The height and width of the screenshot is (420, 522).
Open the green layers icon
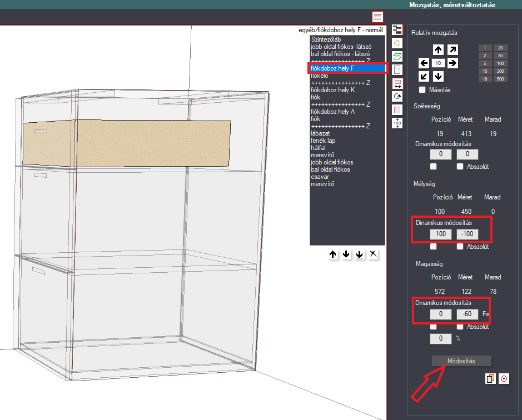point(397,56)
